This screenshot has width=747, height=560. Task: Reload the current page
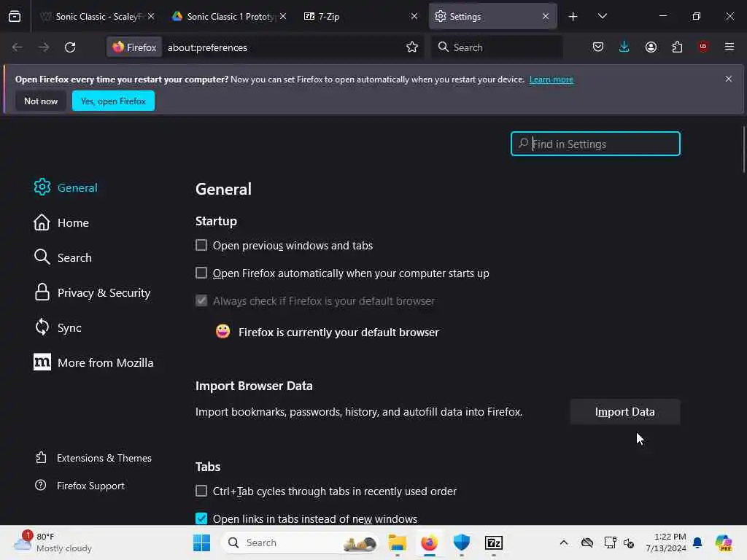coord(70,47)
